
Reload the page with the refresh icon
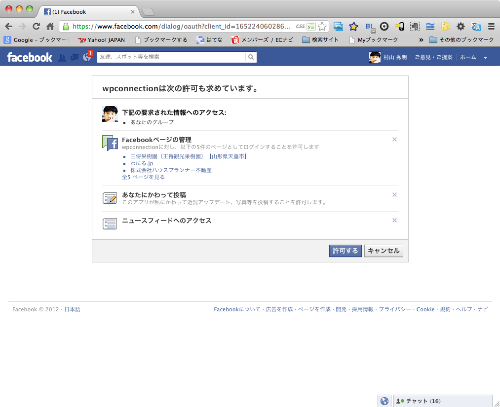click(x=36, y=26)
